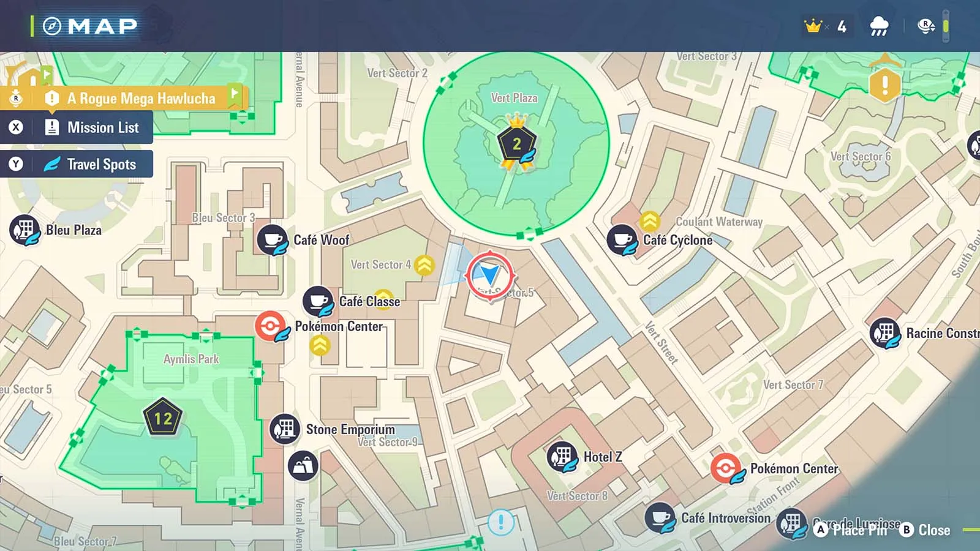Viewport: 980px width, 551px height.
Task: Click the Café Cyclone cup icon
Action: click(x=622, y=239)
